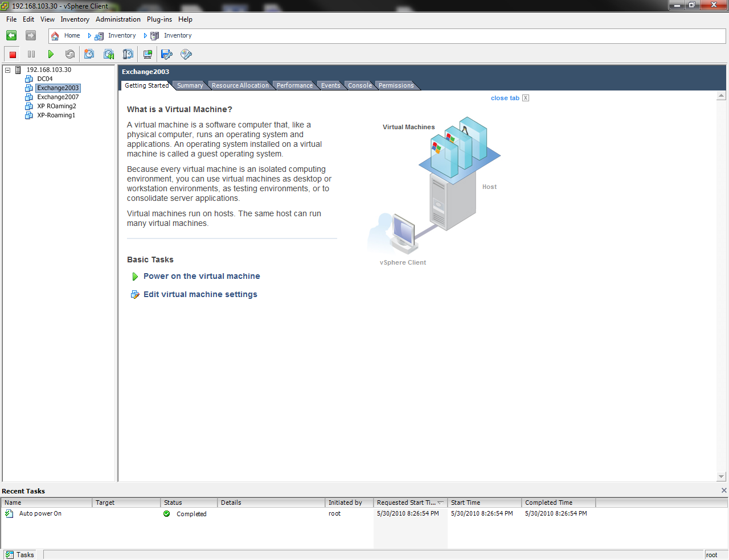Click the scroll up arrow of the content pane
The image size is (729, 560).
(x=722, y=96)
